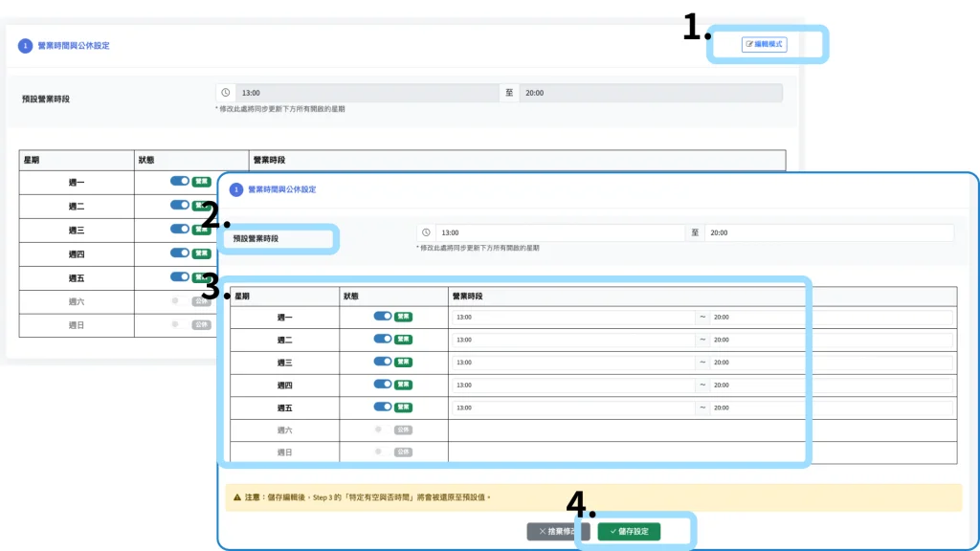The height and width of the screenshot is (551, 980).
Task: Click the green 營業 badge for 週一 in front panel
Action: [x=403, y=317]
